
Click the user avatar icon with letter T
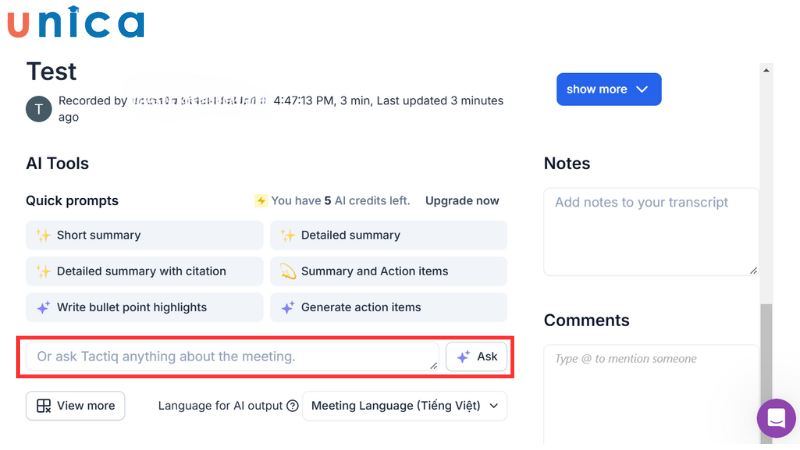[x=39, y=109]
